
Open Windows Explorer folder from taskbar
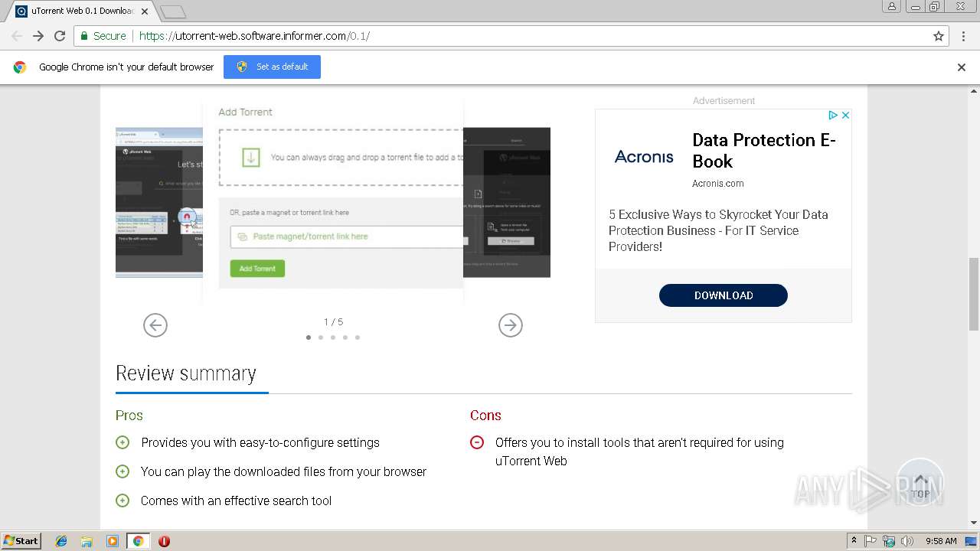click(x=87, y=541)
